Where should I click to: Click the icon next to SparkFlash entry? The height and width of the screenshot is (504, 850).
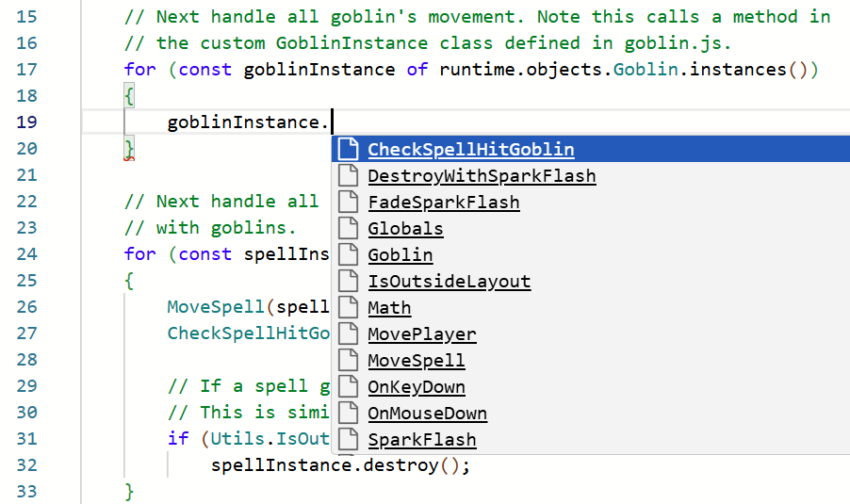click(348, 440)
